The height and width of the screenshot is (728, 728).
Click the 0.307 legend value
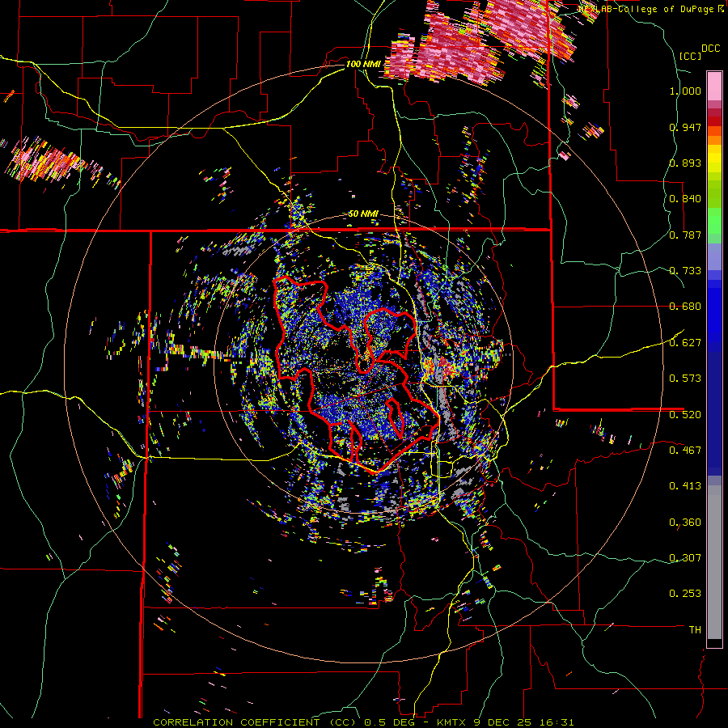(x=685, y=557)
